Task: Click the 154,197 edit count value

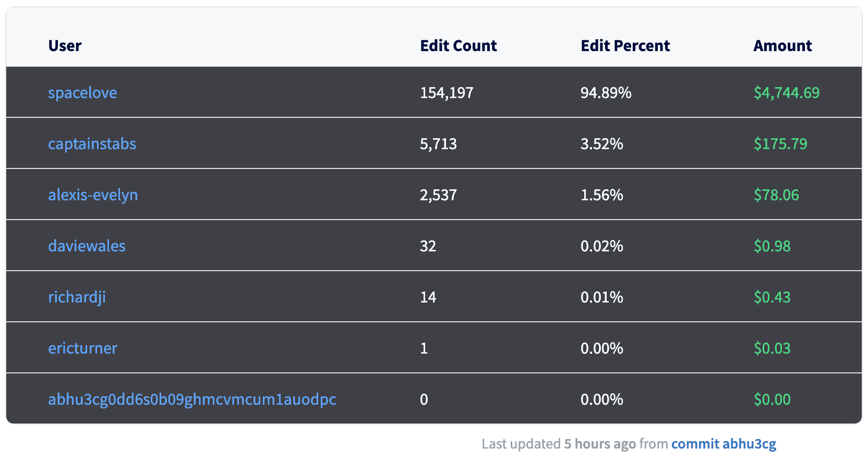Action: click(x=447, y=93)
